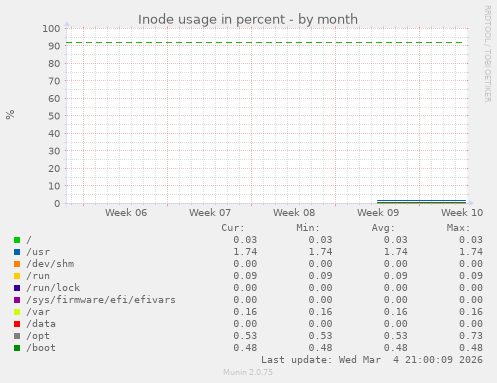
Task: Click the orange /dev/shm legend swatch
Action: click(x=17, y=264)
